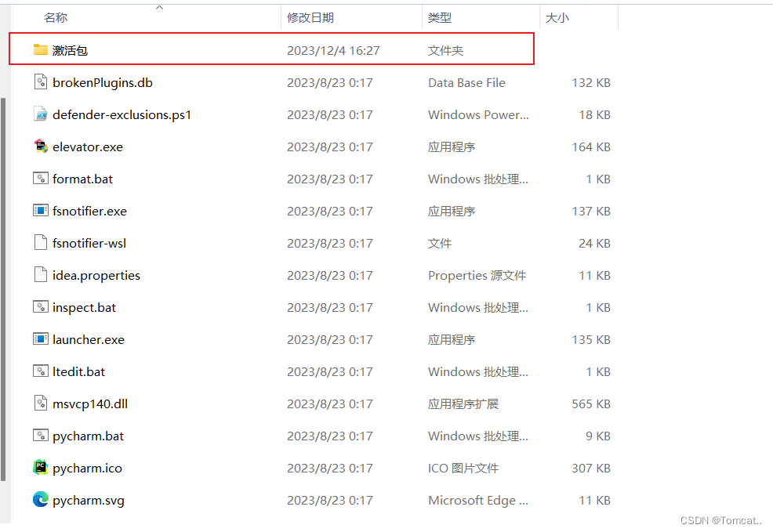Click the vertical scrollbar on left edge
773x532 pixels.
coord(3,289)
